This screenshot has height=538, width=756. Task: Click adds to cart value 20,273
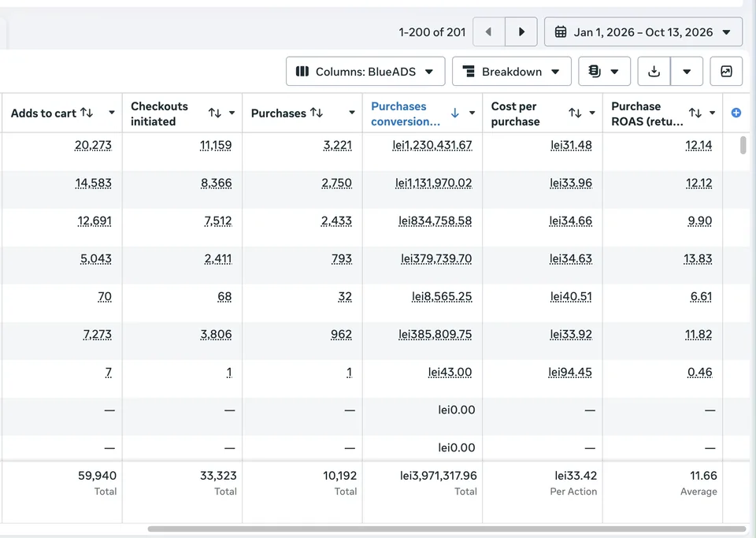click(93, 145)
